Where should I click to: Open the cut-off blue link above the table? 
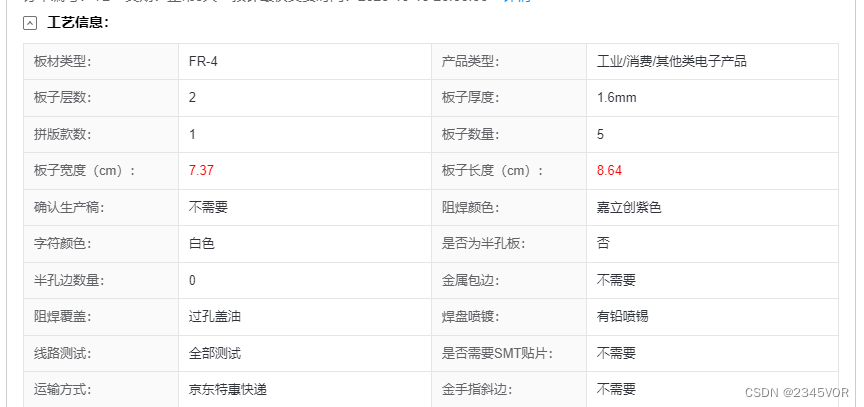tap(517, 2)
